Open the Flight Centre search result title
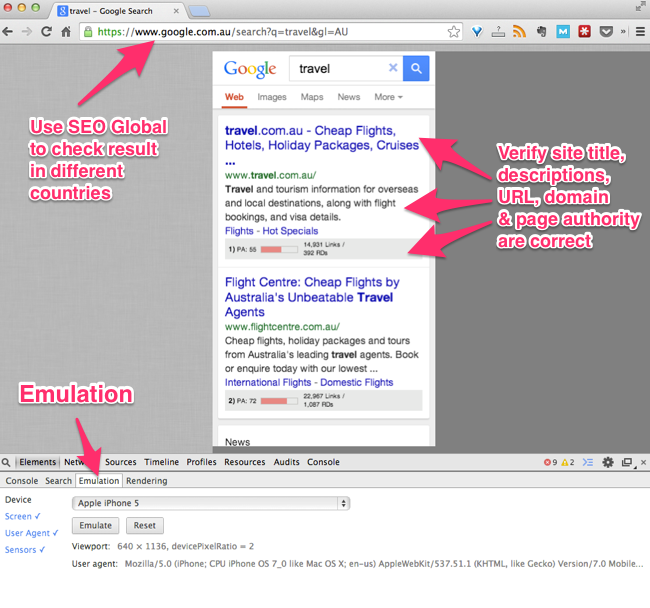 pos(312,297)
